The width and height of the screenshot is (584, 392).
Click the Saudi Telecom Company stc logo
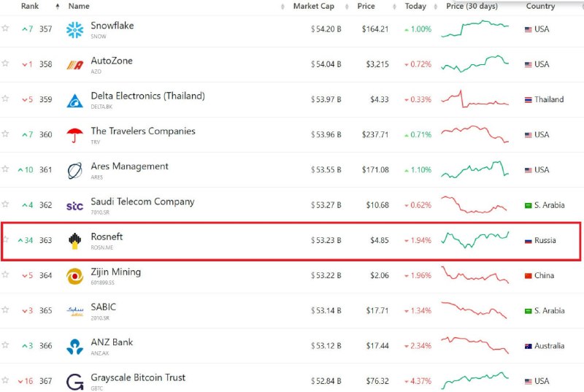point(75,206)
